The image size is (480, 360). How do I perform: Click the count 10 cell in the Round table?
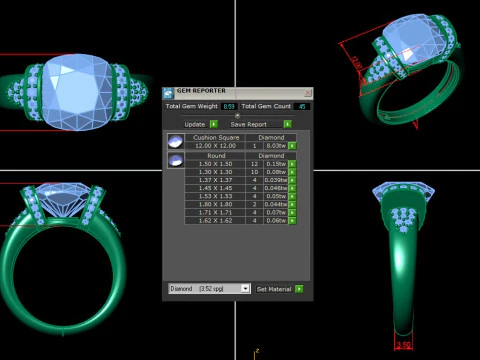255,172
